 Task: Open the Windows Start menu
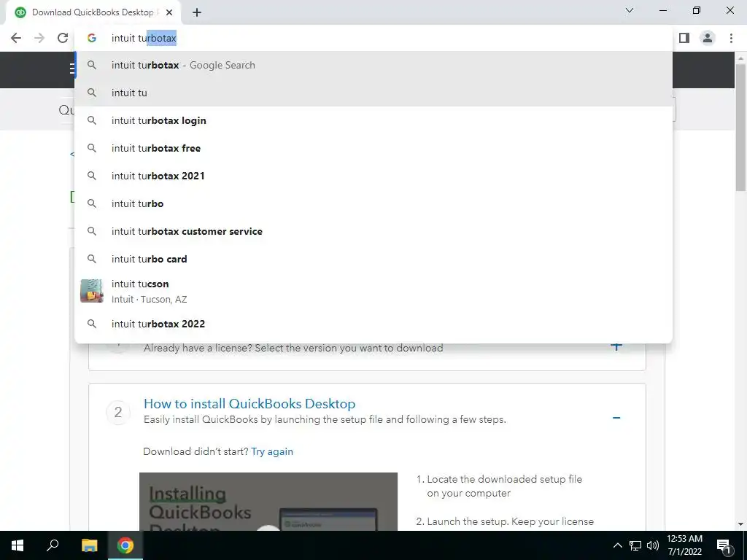pos(18,545)
